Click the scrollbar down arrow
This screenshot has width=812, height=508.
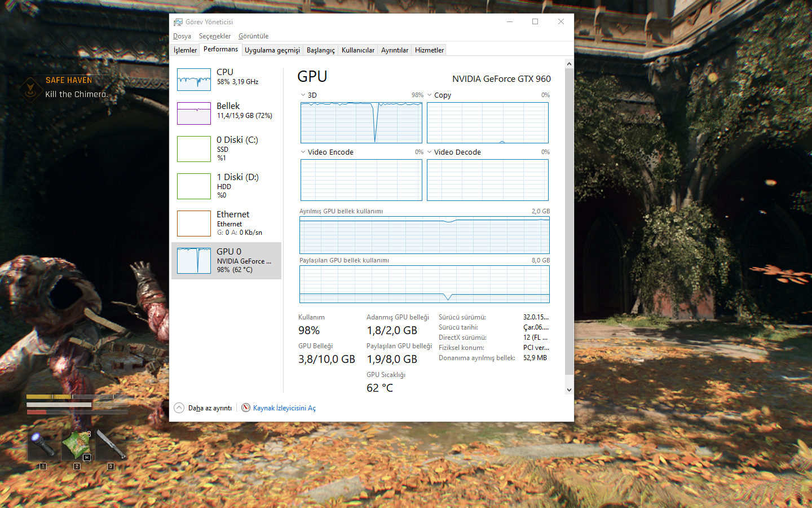569,389
